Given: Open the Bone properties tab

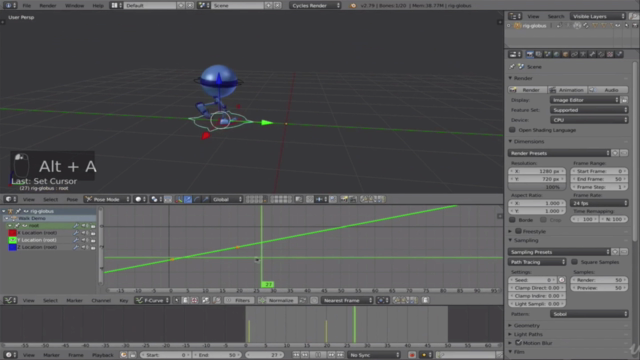Looking at the screenshot, I should coord(593,54).
